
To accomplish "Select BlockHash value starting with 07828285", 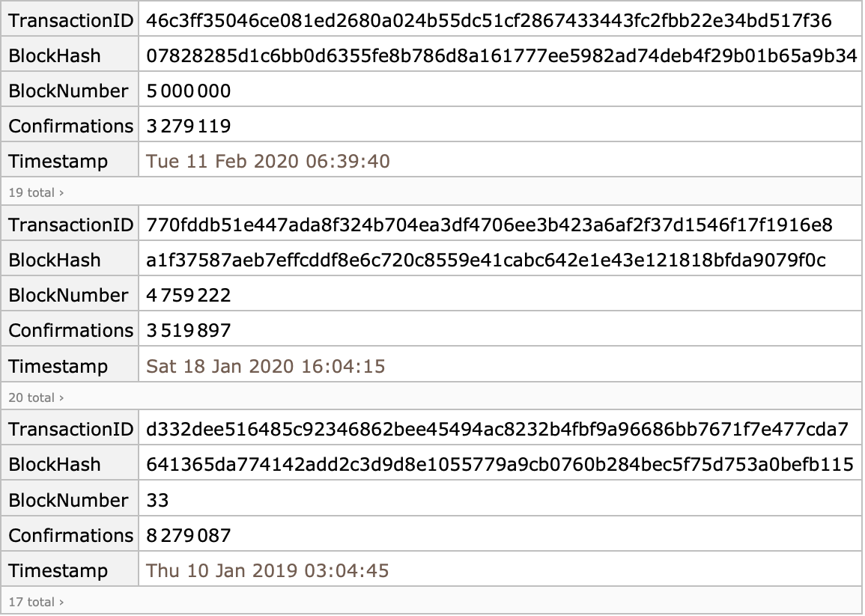I will (502, 55).
